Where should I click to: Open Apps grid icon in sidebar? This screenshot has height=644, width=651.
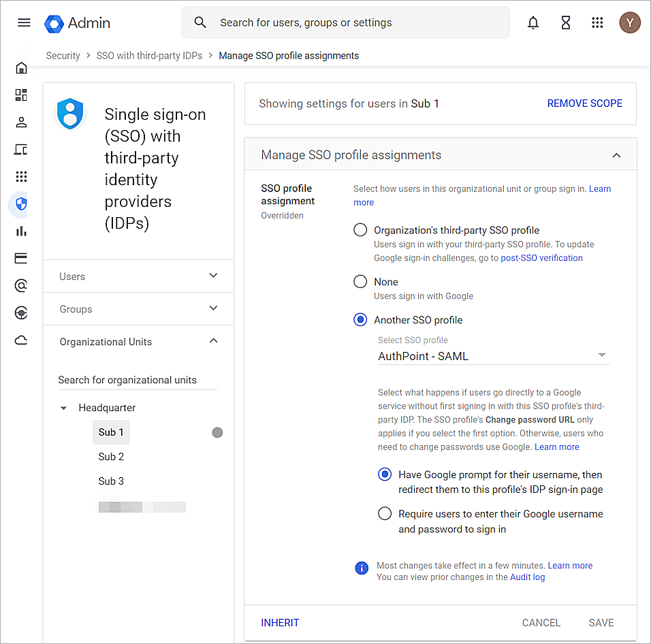pyautogui.click(x=21, y=176)
